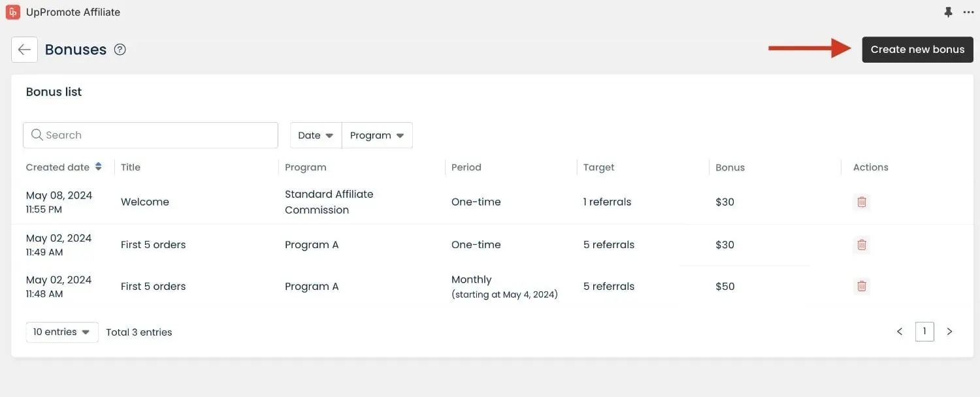The width and height of the screenshot is (980, 397).
Task: Open the Welcome bonus title
Action: [145, 202]
